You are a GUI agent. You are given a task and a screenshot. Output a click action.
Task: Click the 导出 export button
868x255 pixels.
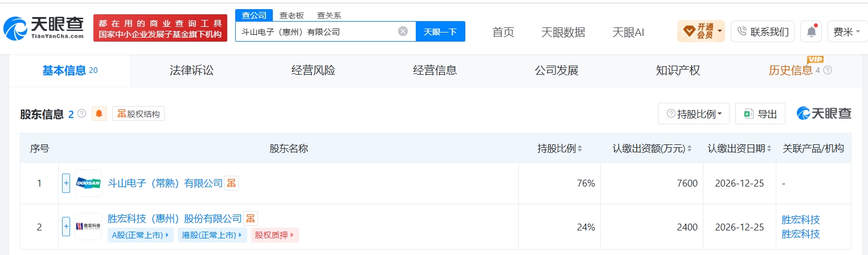point(760,114)
